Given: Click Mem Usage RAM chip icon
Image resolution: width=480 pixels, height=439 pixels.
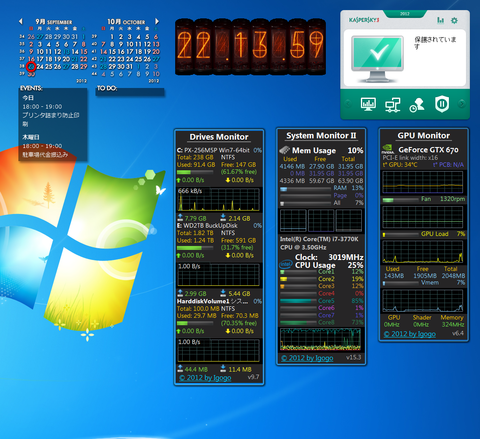Looking at the screenshot, I should [285, 150].
